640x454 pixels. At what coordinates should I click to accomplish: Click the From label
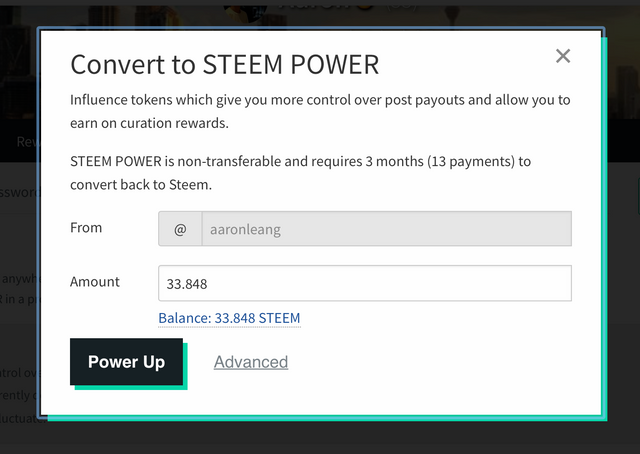click(86, 227)
